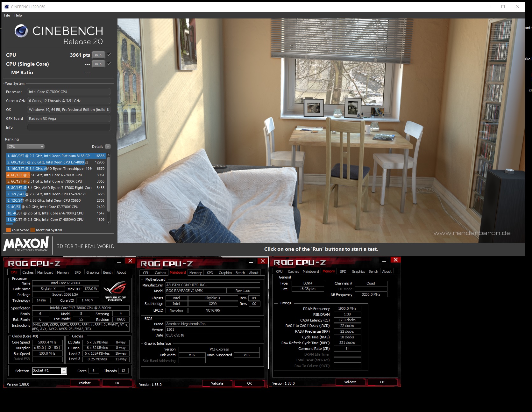Maximize the Cinebench window

503,7
